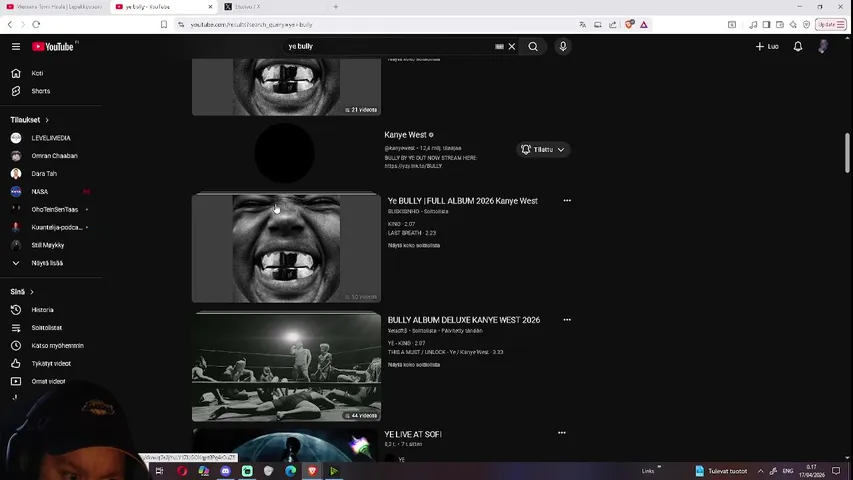The image size is (853, 480).
Task: Open more options for Ye BULLY FULL ALBUM playlist
Action: pos(567,201)
